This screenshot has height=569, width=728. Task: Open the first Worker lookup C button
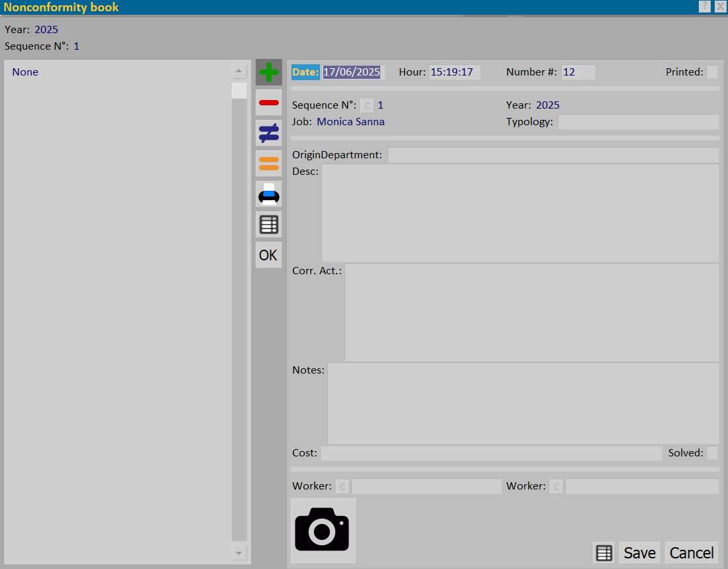[x=342, y=486]
